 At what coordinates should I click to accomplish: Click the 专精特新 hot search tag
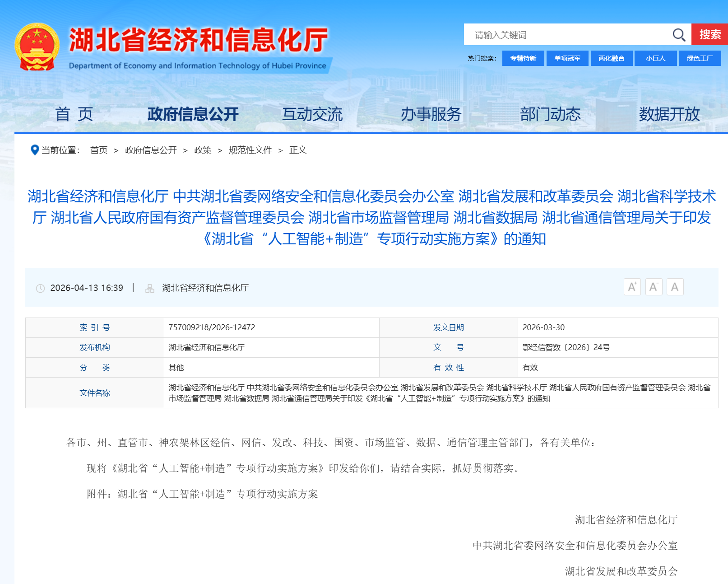click(523, 58)
